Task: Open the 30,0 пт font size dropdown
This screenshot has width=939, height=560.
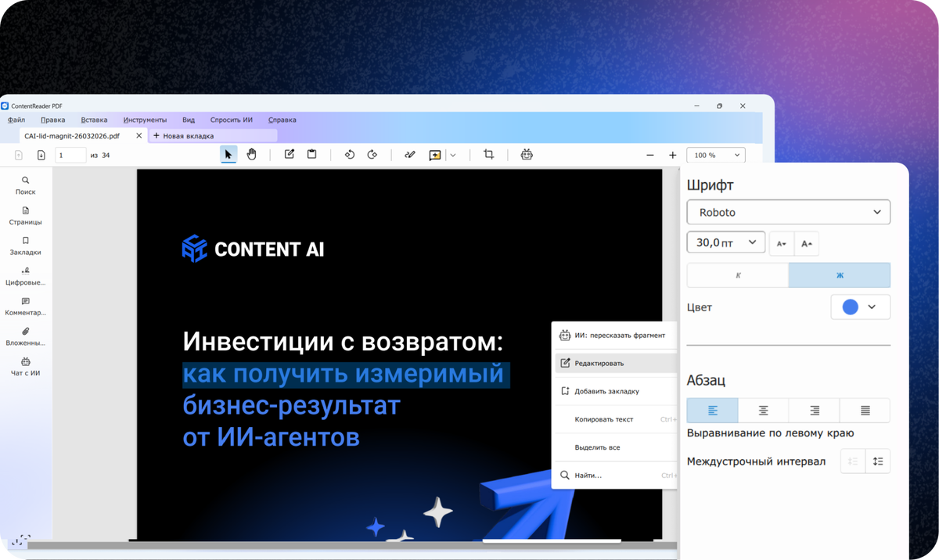Action: 726,242
